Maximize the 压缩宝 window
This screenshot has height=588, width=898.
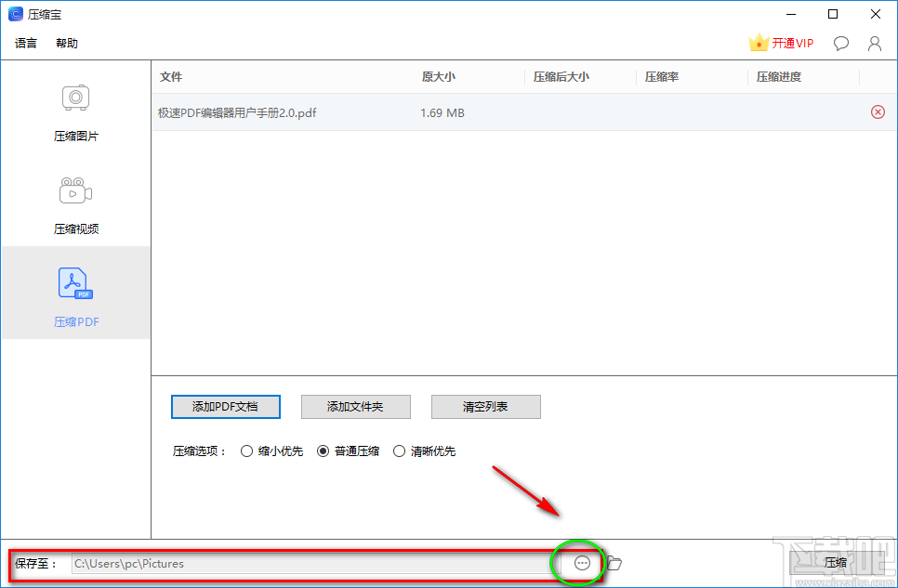tap(833, 14)
